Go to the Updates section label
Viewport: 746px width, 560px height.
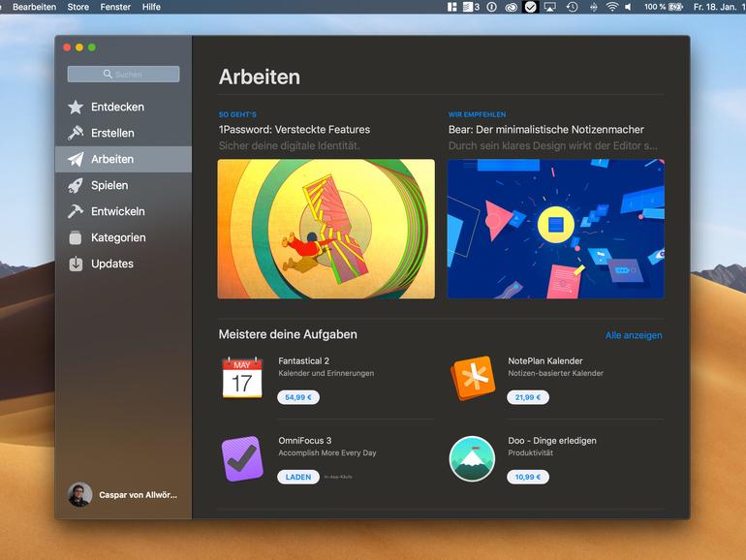pyautogui.click(x=112, y=264)
